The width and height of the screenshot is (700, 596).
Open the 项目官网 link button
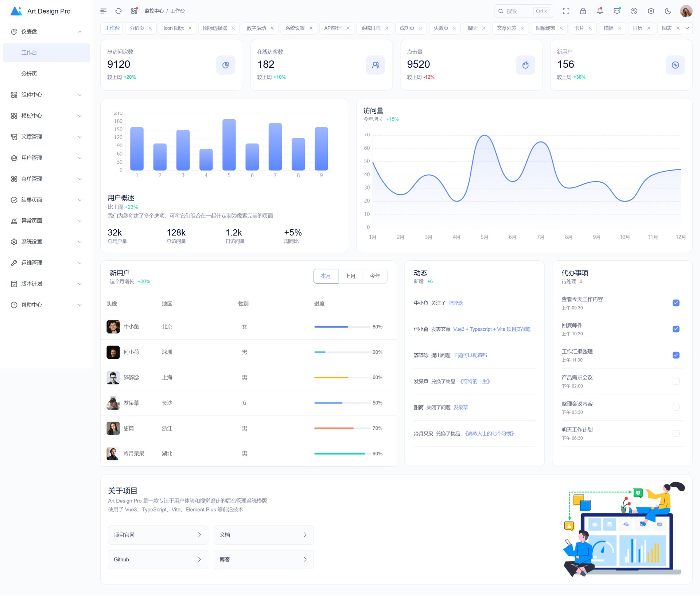[x=157, y=535]
